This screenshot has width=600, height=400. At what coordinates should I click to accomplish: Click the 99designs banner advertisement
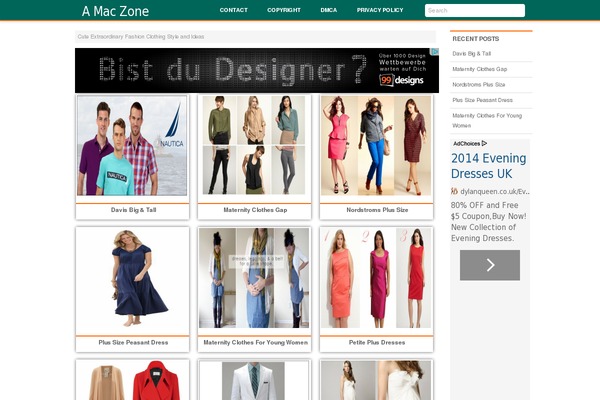257,70
